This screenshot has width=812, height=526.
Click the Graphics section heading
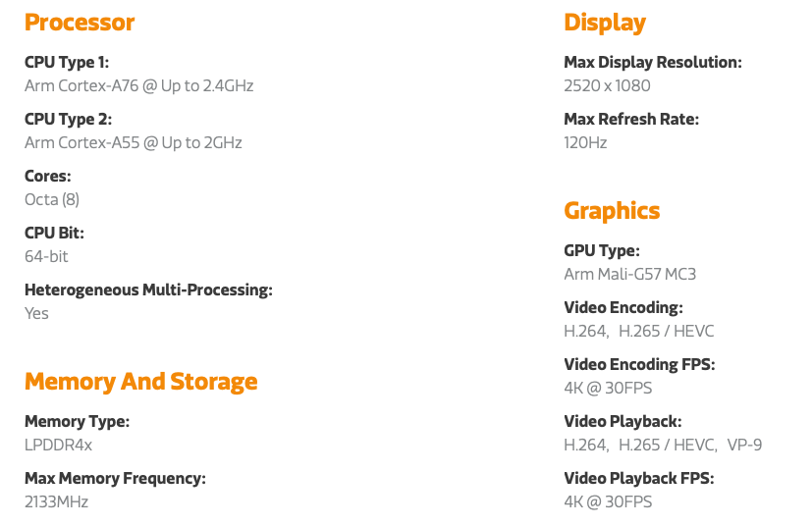coord(612,211)
